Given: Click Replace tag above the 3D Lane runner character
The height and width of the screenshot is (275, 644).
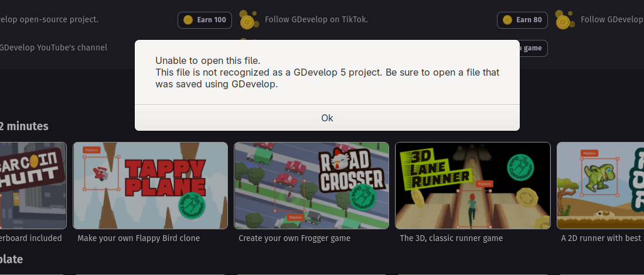Looking at the screenshot, I should (x=485, y=184).
